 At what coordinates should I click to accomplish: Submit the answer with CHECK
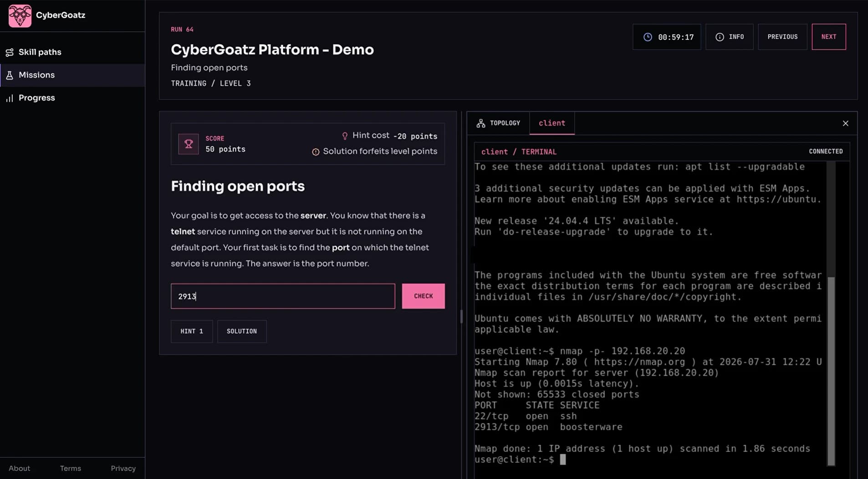(x=423, y=296)
